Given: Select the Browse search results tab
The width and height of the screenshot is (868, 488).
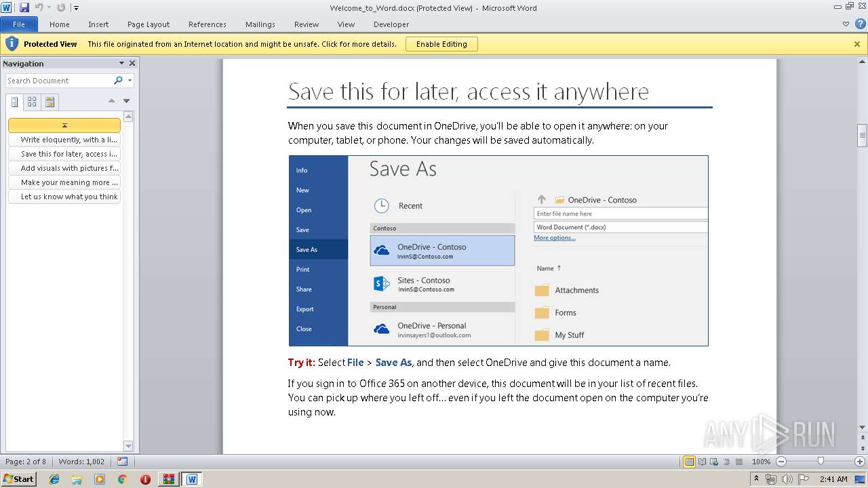Looking at the screenshot, I should (50, 102).
